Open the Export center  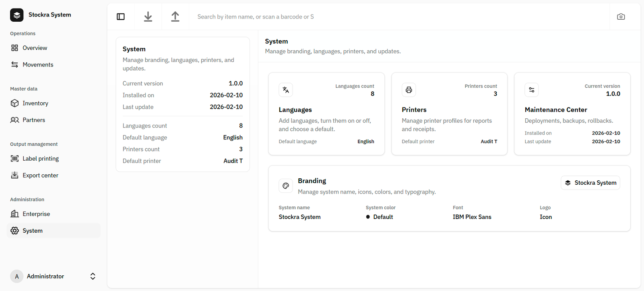(x=40, y=175)
